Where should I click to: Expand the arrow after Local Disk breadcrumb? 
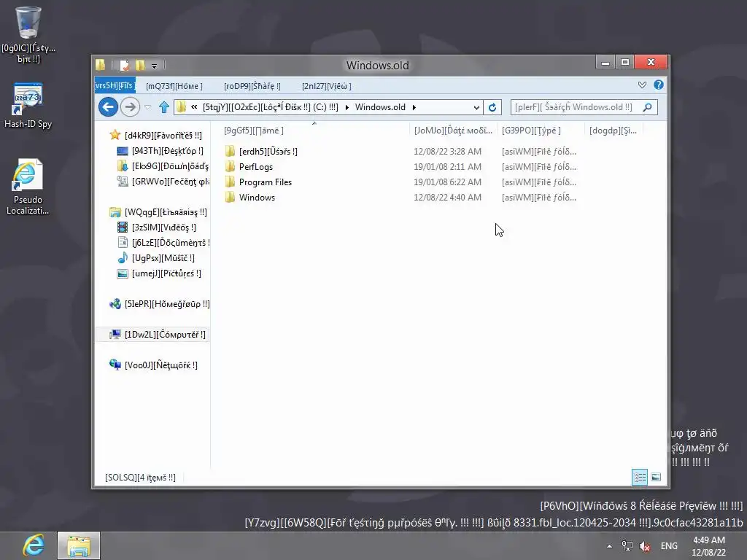pyautogui.click(x=347, y=107)
